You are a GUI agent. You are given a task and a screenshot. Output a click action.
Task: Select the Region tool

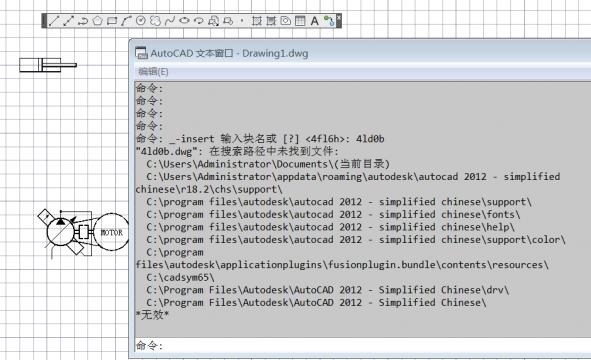pyautogui.click(x=286, y=21)
